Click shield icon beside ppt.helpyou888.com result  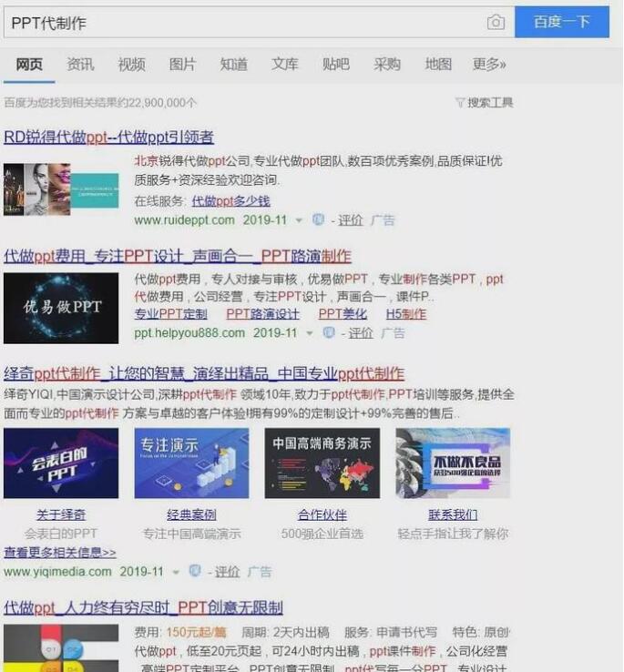329,332
